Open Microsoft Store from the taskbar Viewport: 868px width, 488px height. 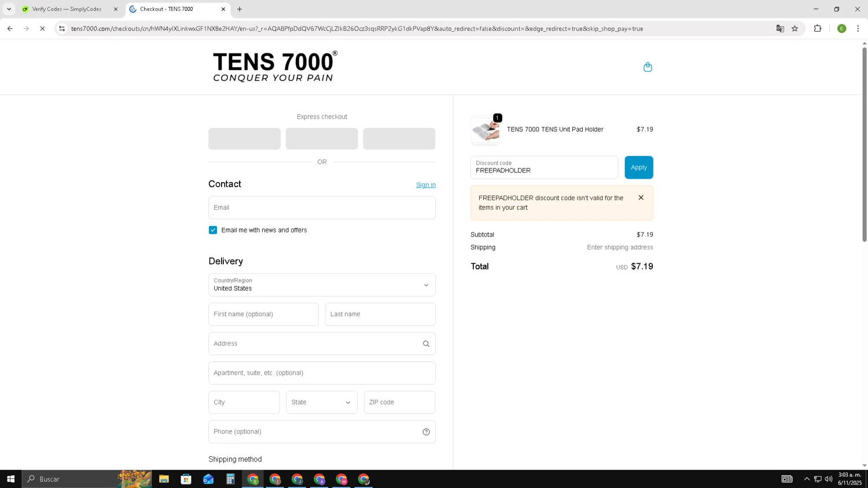click(186, 479)
